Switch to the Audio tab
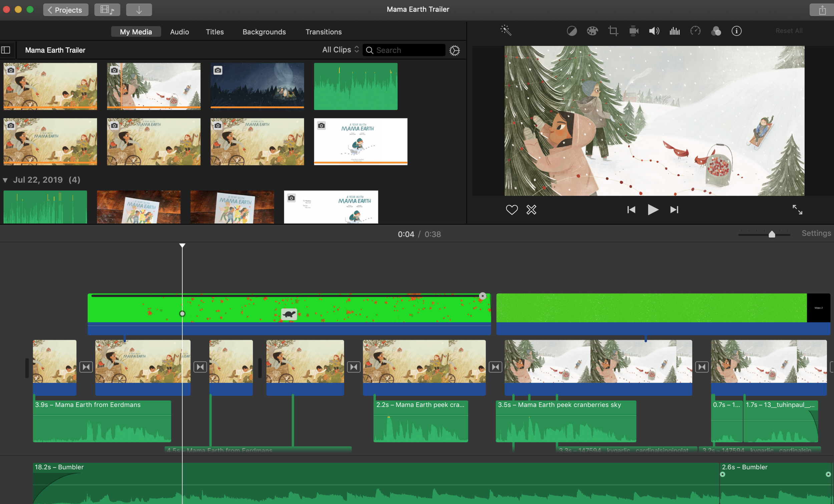The image size is (834, 504). (x=179, y=32)
